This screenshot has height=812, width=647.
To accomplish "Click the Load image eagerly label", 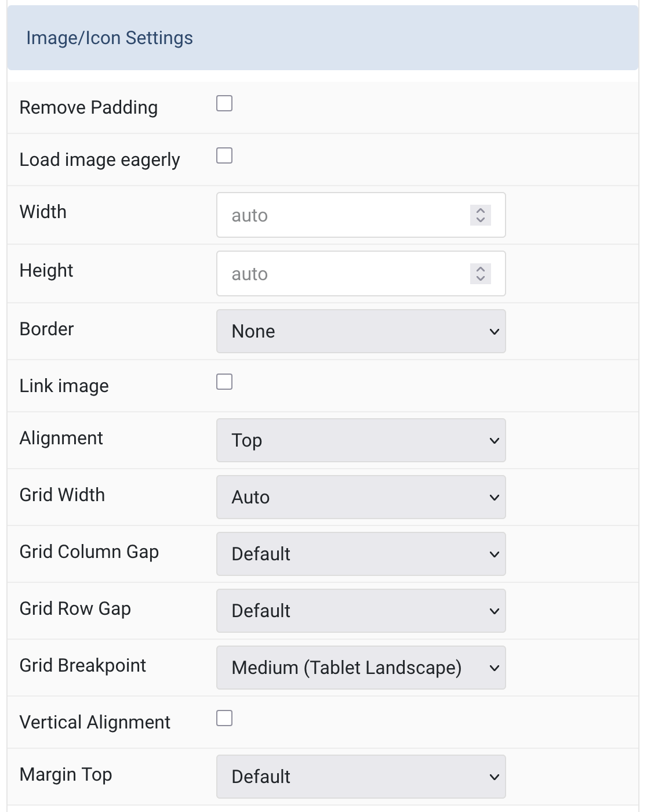I will [100, 160].
